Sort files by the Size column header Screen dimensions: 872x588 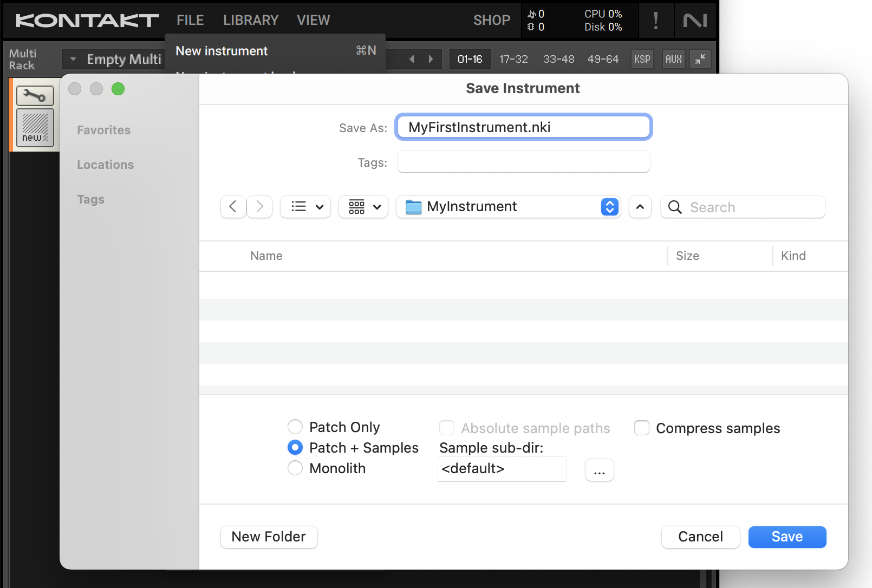point(687,256)
